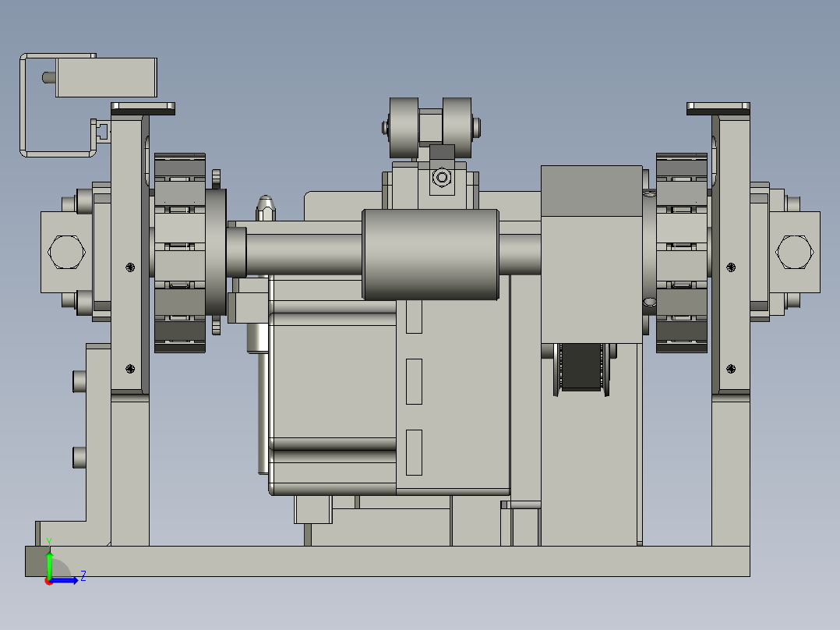Select the hex bolt on left bearing block
Viewport: 840px width, 630px height.
coord(66,252)
